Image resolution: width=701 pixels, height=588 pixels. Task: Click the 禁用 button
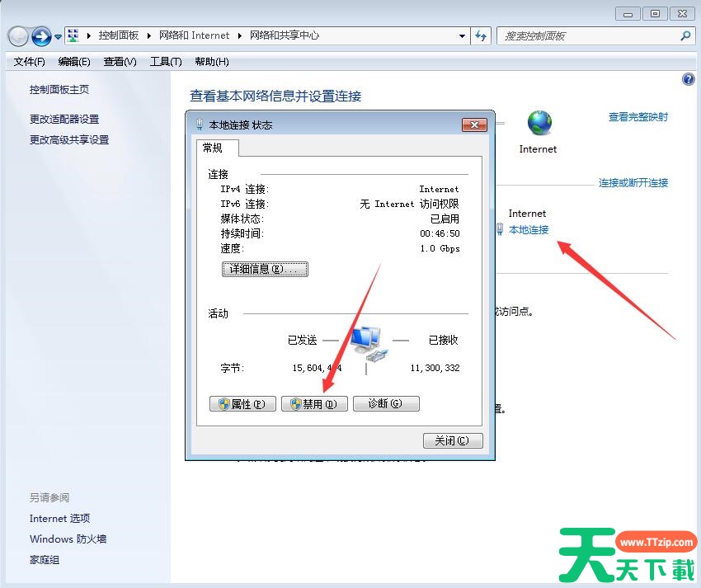tap(314, 404)
